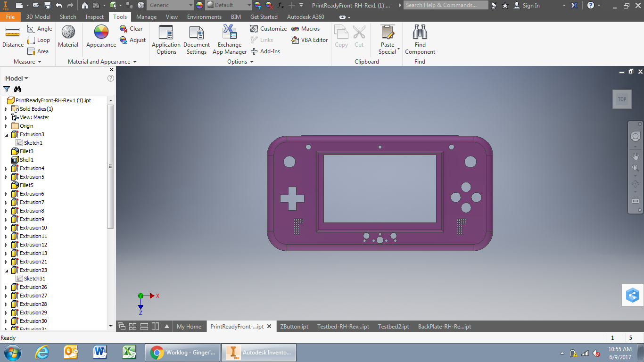Open the fx parameters dialog
Viewport: 644px width, 362px height.
click(281, 5)
